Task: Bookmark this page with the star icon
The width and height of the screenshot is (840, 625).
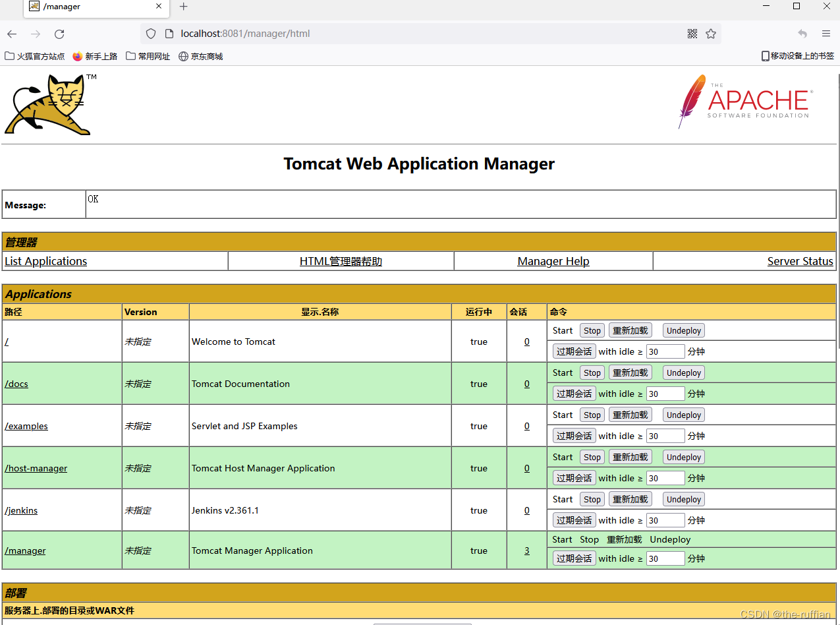Action: tap(711, 34)
